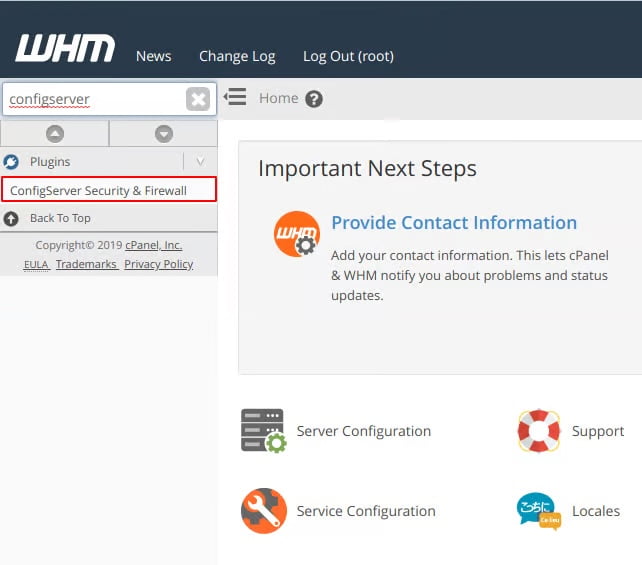Open Provide Contact Information link
Image resolution: width=642 pixels, height=565 pixels.
coord(454,223)
